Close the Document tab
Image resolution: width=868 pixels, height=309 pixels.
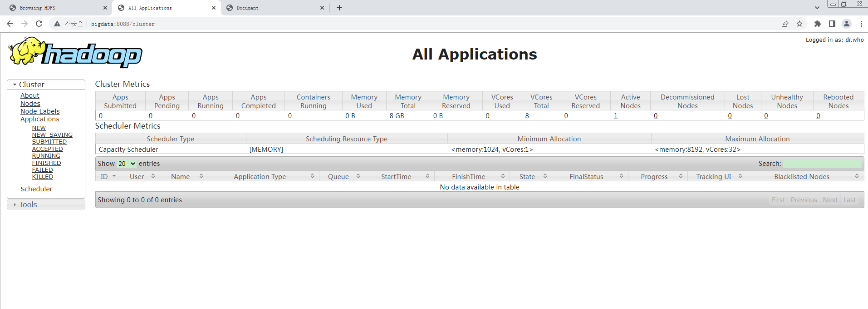pyautogui.click(x=322, y=8)
